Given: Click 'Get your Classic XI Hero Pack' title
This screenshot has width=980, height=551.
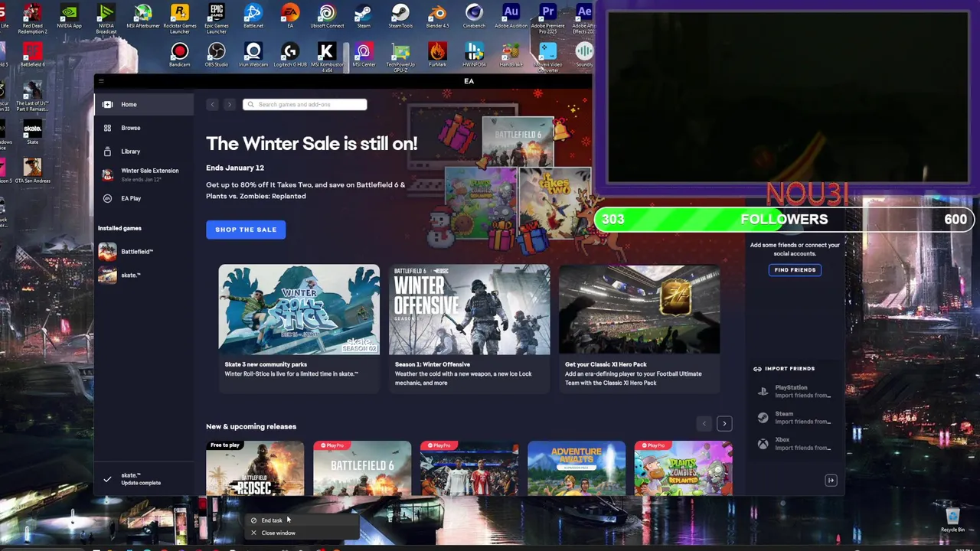Looking at the screenshot, I should [606, 364].
